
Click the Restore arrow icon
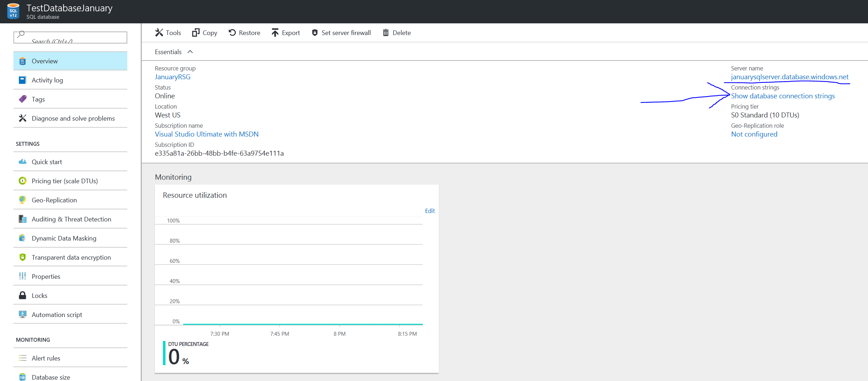point(232,33)
